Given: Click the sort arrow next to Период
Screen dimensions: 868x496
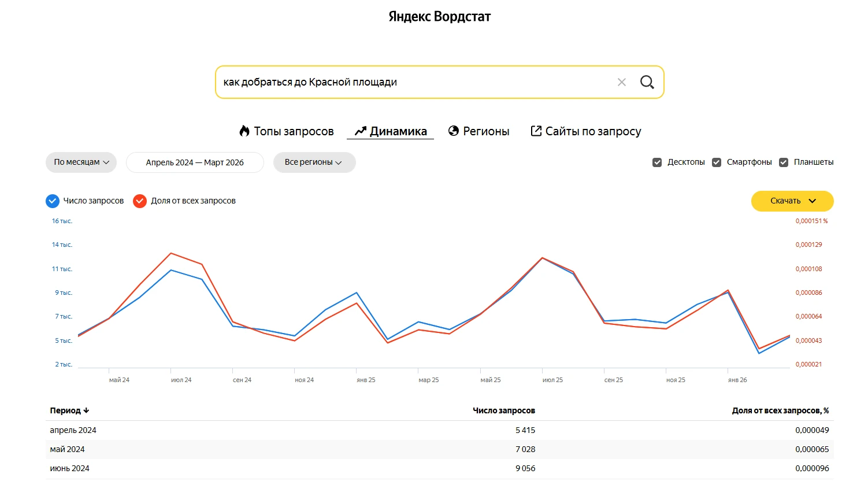Looking at the screenshot, I should click(x=86, y=410).
